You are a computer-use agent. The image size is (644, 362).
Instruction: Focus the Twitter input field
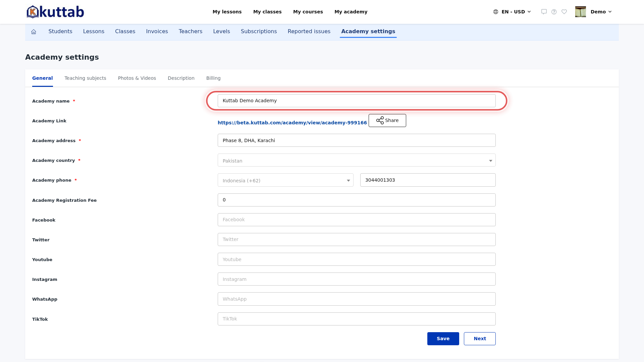357,239
